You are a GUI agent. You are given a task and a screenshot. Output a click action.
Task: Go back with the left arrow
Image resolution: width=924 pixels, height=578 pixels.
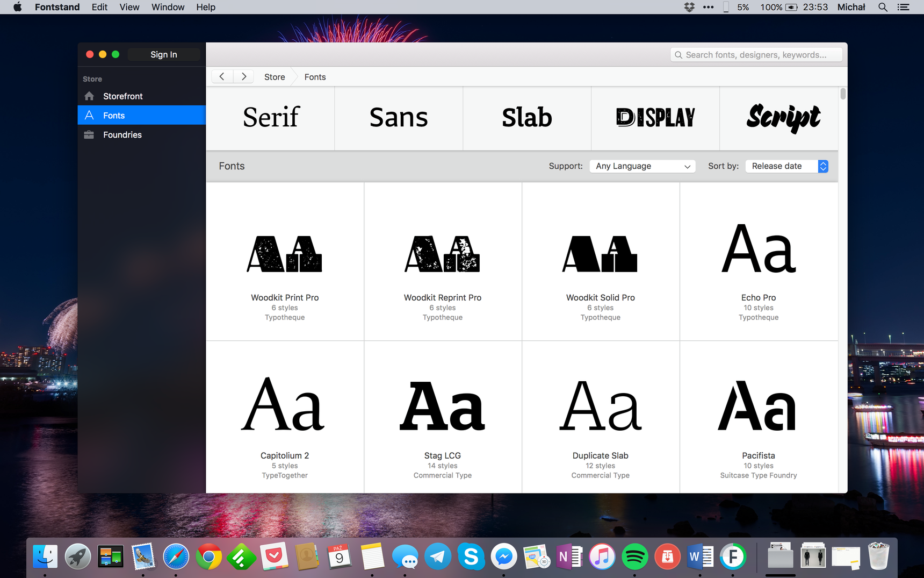click(x=222, y=76)
